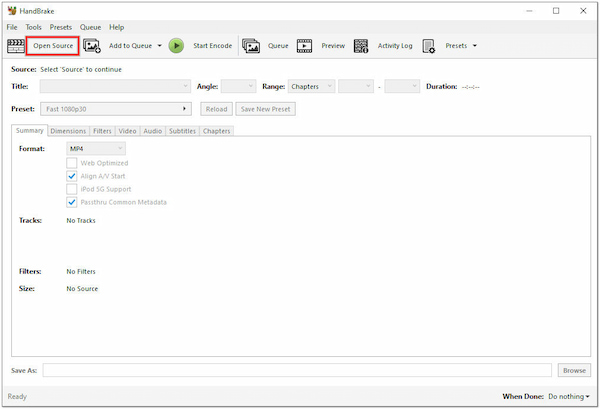
Task: Switch to the Summary tab
Action: pos(29,130)
